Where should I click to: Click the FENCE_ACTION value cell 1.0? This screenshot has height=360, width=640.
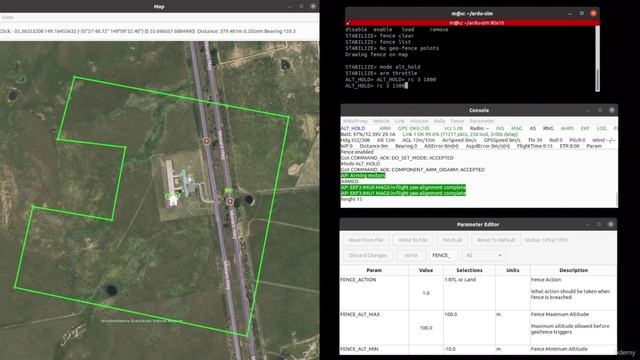point(426,293)
